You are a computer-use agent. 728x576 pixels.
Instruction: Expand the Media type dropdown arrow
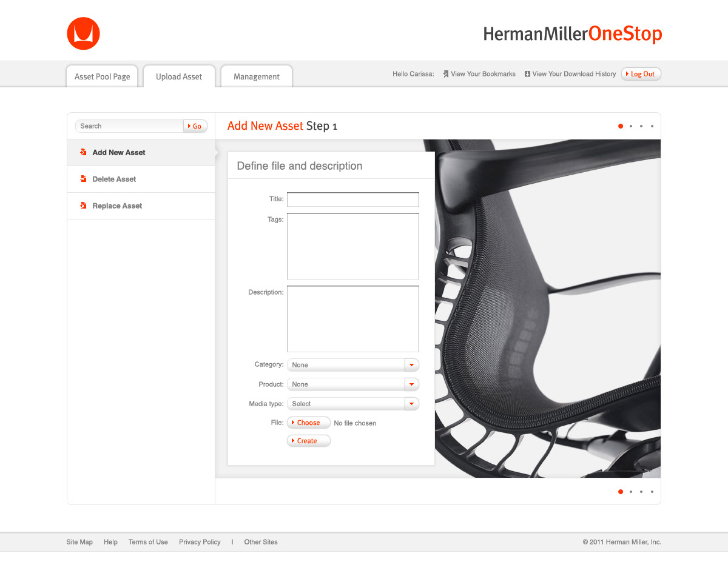[x=411, y=404]
